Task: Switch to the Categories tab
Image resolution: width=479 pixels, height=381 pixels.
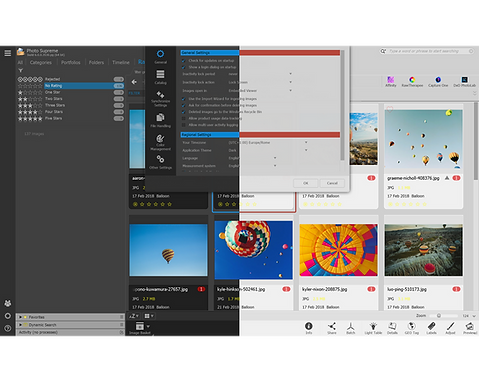Action: coord(41,62)
